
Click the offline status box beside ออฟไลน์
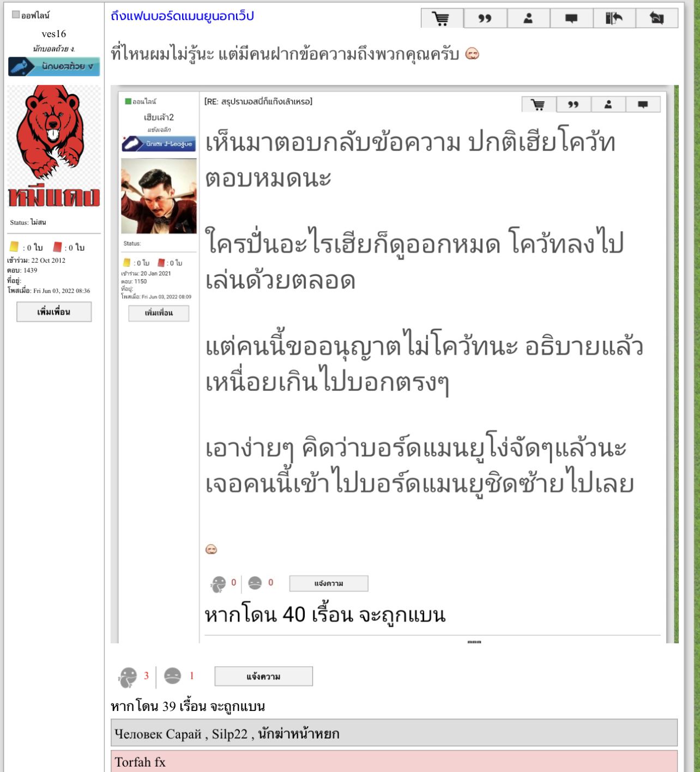point(16,15)
